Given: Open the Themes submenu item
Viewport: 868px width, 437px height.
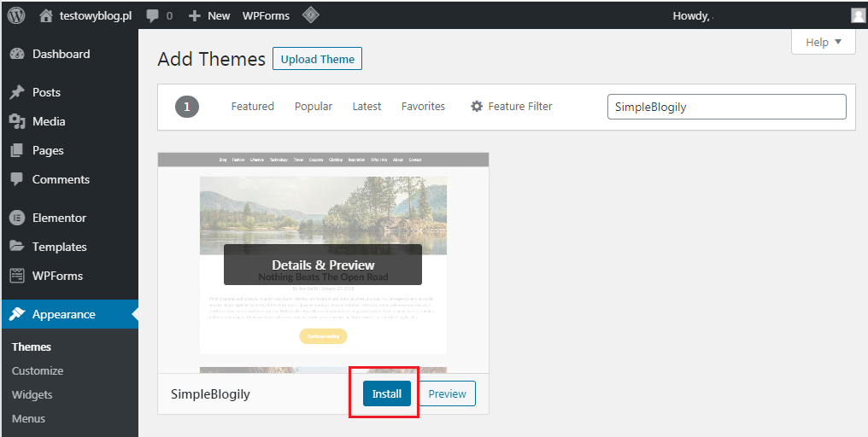Looking at the screenshot, I should click(x=32, y=347).
